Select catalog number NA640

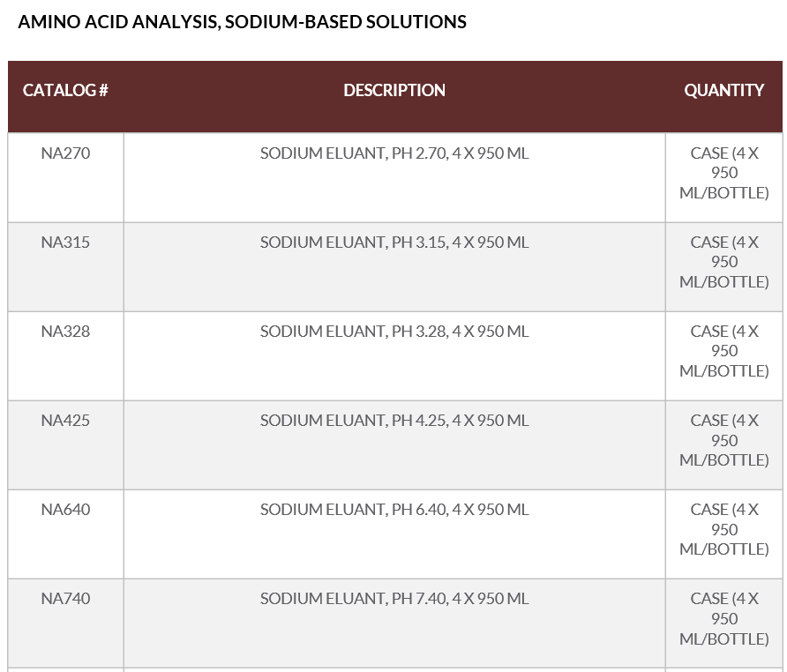point(65,510)
